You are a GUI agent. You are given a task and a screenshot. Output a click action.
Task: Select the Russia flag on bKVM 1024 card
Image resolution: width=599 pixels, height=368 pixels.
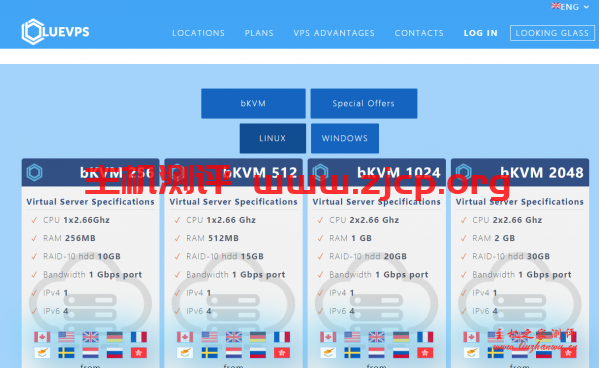(x=401, y=353)
